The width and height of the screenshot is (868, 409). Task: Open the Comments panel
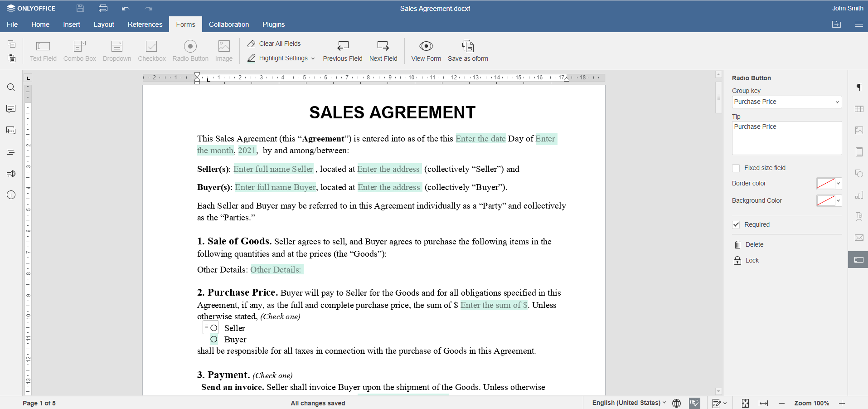[x=11, y=108]
